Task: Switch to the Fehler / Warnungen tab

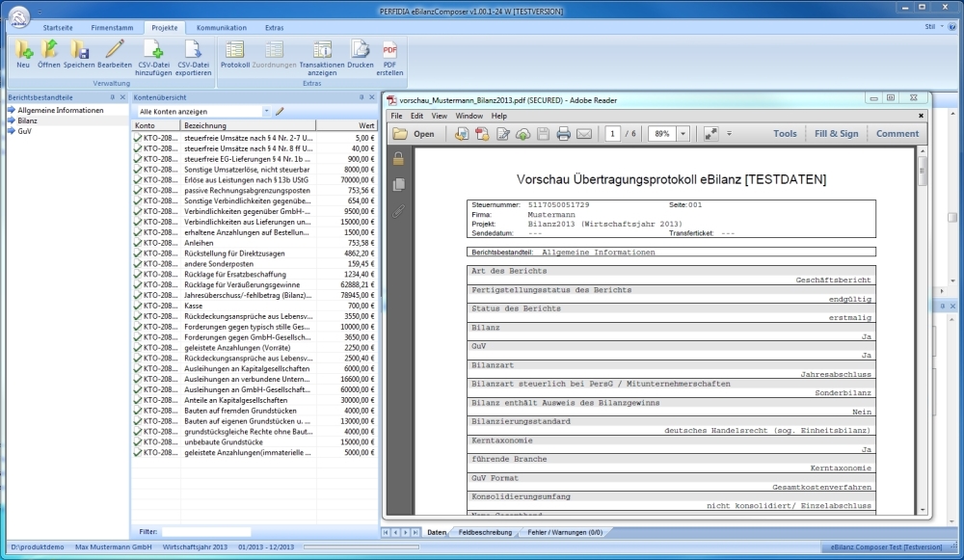Action: pyautogui.click(x=564, y=532)
